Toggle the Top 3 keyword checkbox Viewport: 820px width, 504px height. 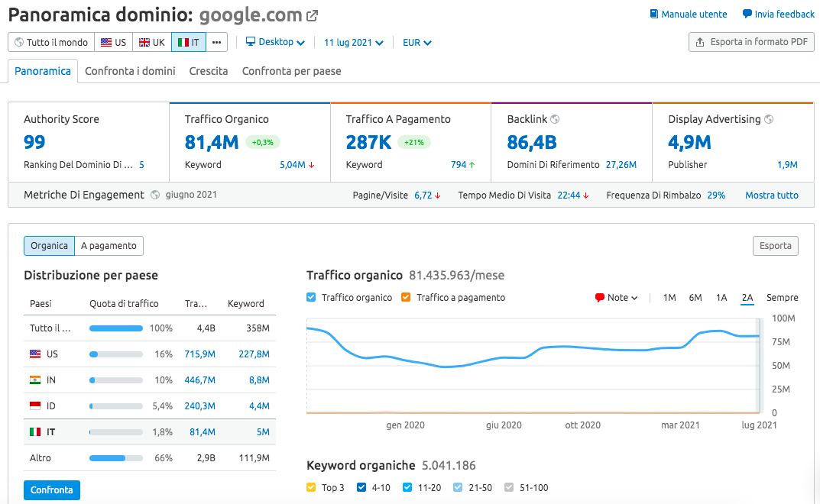pyautogui.click(x=311, y=487)
